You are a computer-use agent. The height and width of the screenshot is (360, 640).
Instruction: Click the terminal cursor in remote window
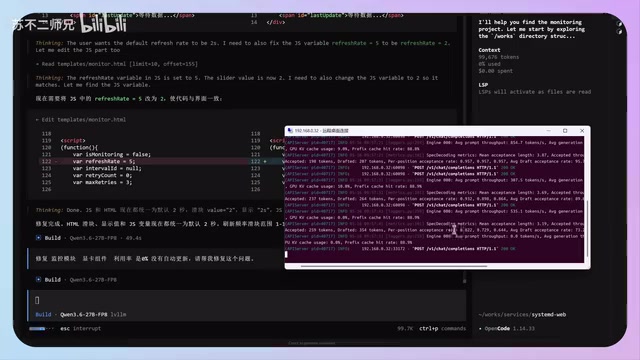tap(286, 254)
